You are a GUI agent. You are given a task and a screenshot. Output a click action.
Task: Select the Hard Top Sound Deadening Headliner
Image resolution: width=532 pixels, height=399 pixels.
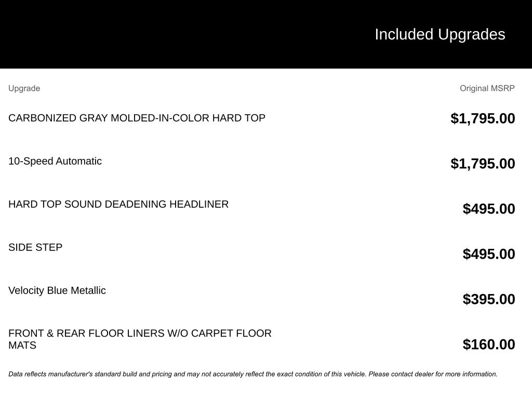(x=118, y=204)
